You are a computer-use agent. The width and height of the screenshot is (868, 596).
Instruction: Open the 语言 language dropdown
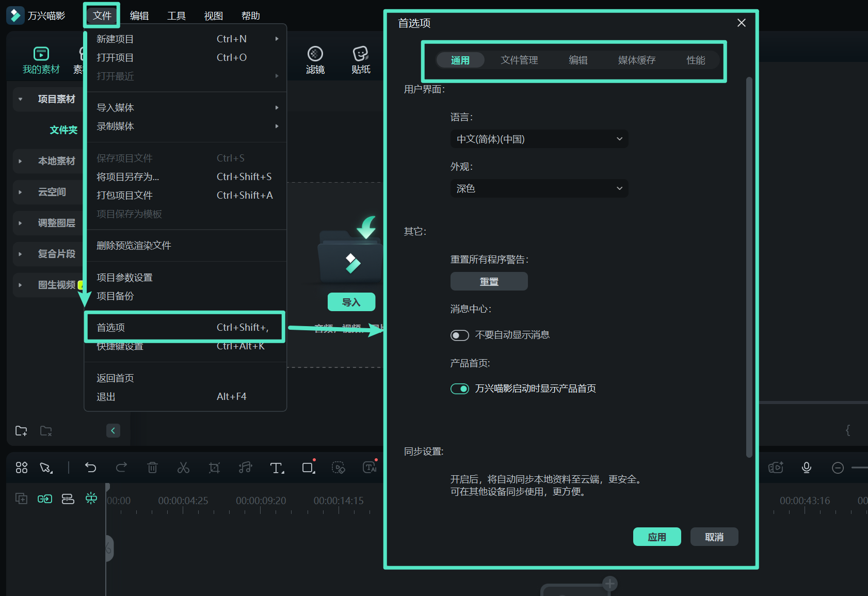[539, 139]
